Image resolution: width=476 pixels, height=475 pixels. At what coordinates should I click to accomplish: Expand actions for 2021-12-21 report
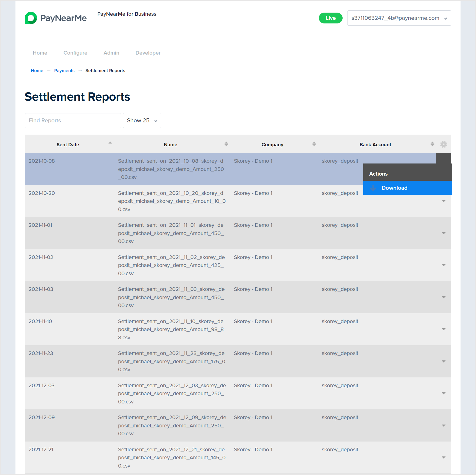pos(443,458)
